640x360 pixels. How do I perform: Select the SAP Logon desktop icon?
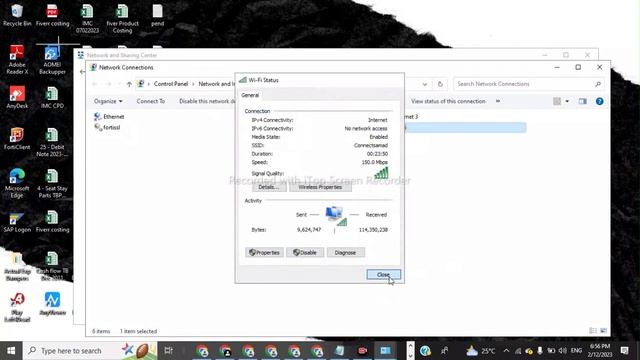[x=17, y=222]
